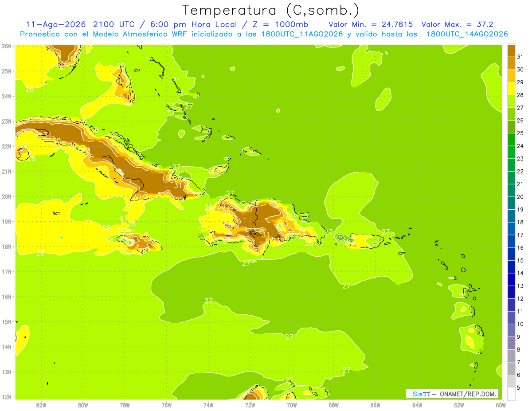
Task: Click the "14N" latitude axis label
Action: pyautogui.click(x=7, y=347)
